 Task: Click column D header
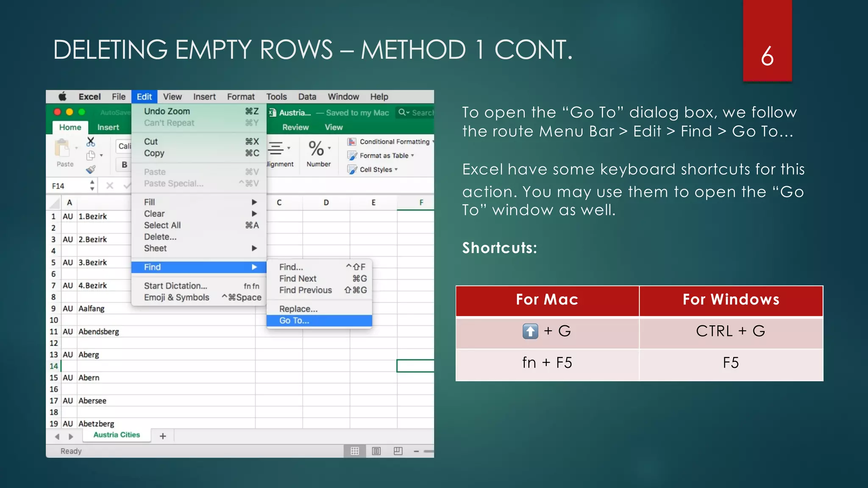(326, 202)
